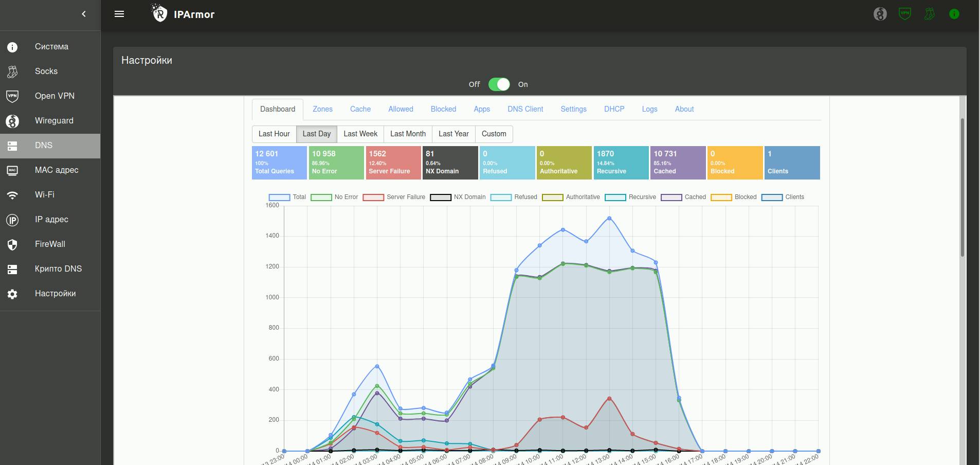Open the Logs tab
This screenshot has width=980, height=465.
[x=649, y=109]
